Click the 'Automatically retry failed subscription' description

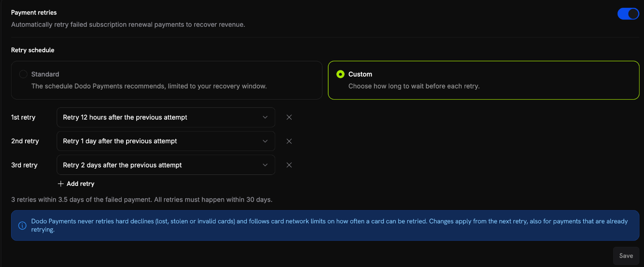pyautogui.click(x=128, y=25)
